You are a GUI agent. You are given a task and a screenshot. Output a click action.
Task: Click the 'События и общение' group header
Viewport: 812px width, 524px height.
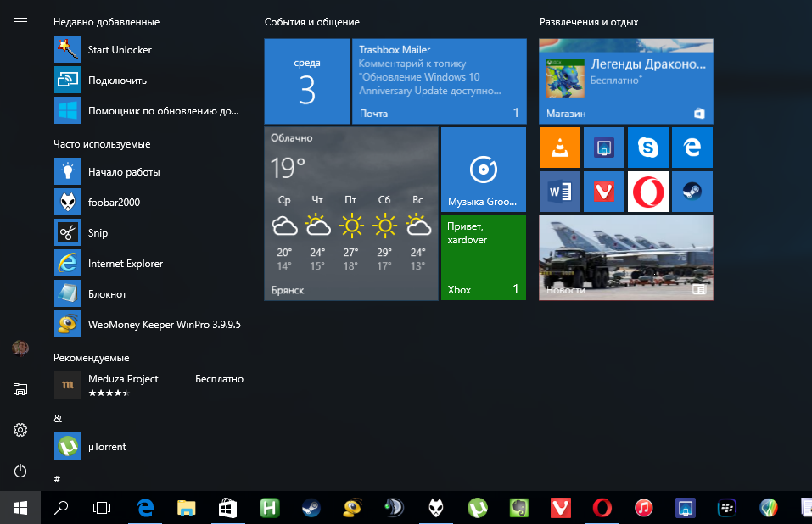311,22
